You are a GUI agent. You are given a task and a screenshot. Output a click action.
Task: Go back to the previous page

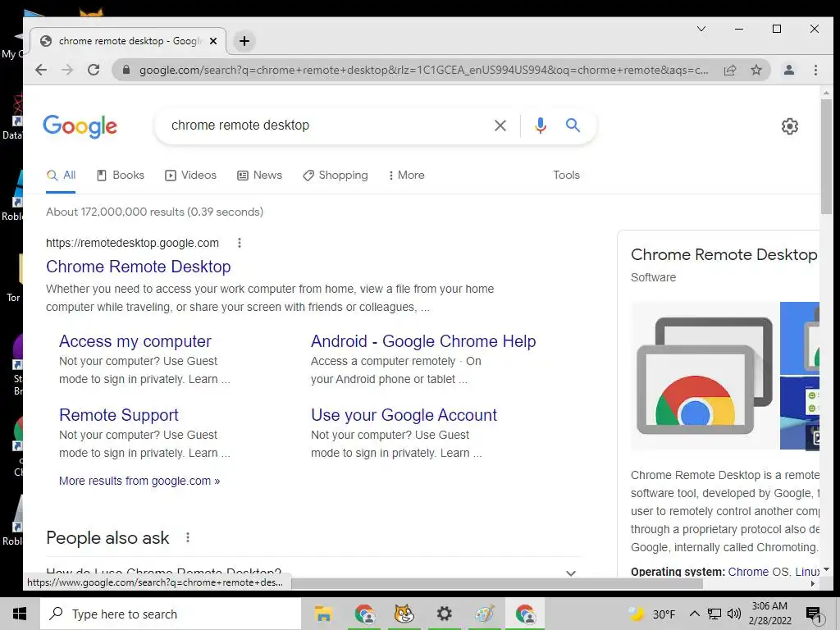click(x=41, y=70)
